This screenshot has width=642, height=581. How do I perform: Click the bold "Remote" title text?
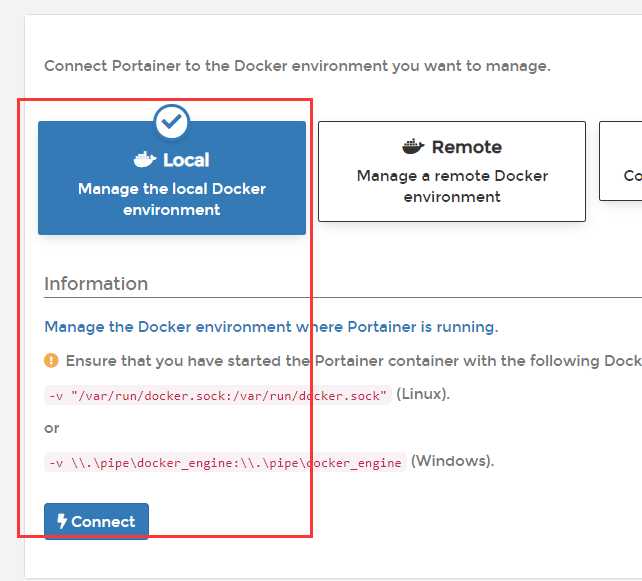467,147
